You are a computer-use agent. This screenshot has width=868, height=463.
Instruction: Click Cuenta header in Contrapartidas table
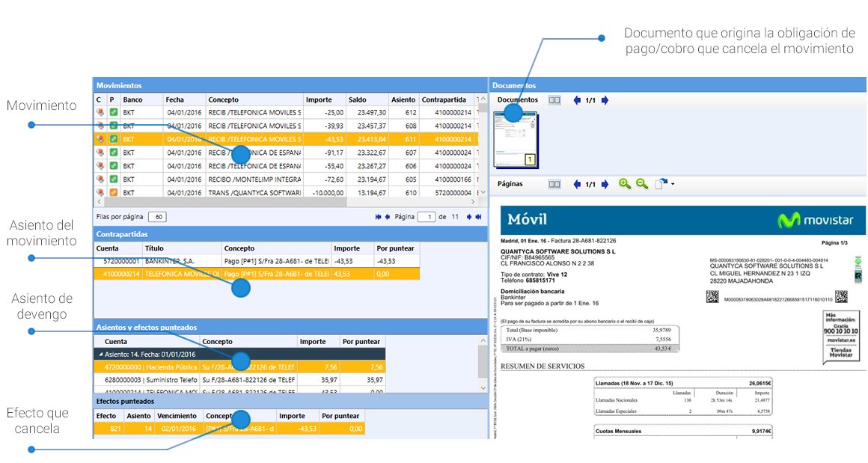point(118,248)
